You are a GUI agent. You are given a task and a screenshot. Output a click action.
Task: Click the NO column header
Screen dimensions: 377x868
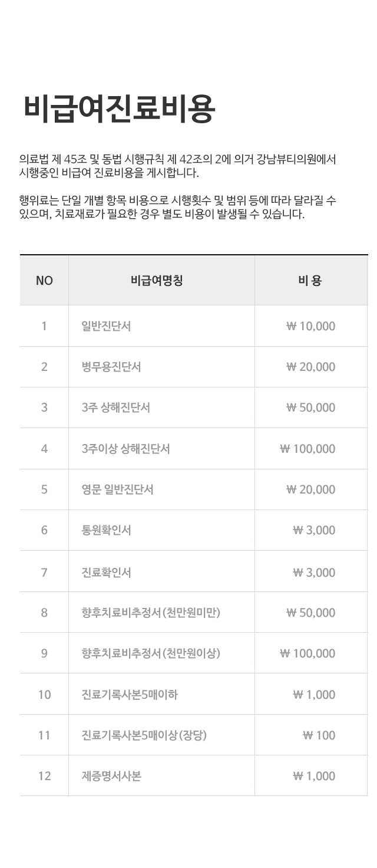[x=44, y=281]
